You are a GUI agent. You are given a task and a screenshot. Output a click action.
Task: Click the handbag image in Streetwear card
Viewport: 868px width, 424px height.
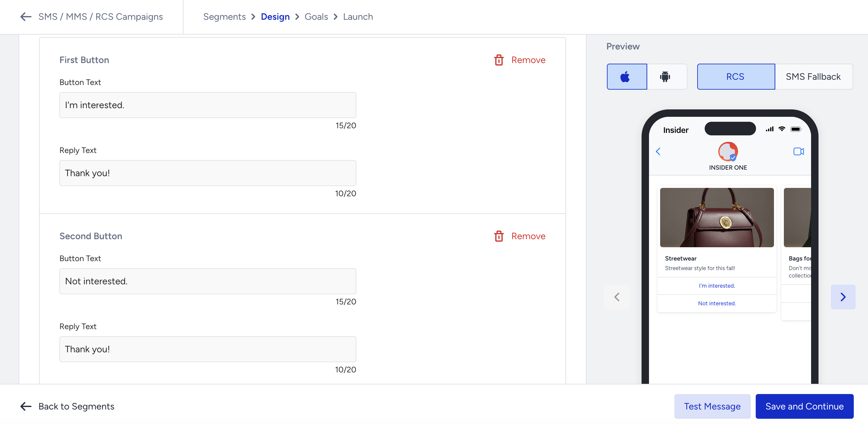[x=717, y=217]
